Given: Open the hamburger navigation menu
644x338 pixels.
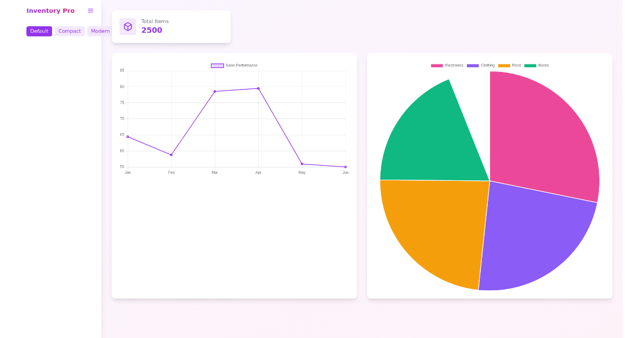Looking at the screenshot, I should click(90, 10).
